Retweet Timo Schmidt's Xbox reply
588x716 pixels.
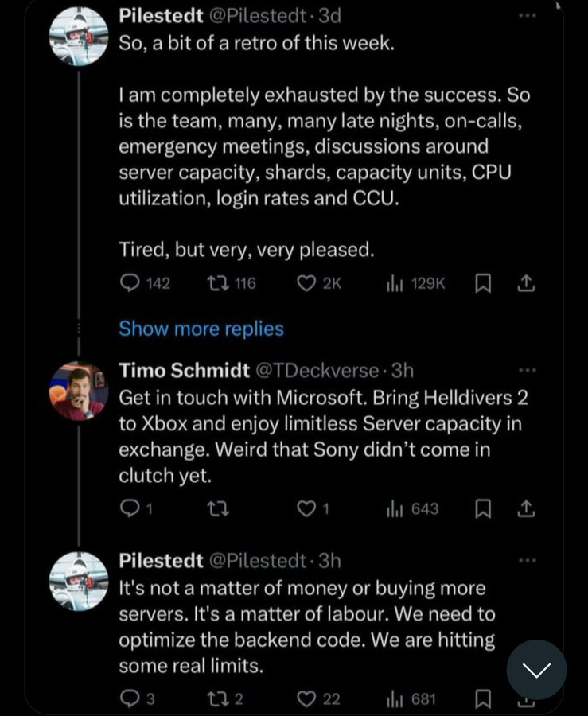coord(218,508)
